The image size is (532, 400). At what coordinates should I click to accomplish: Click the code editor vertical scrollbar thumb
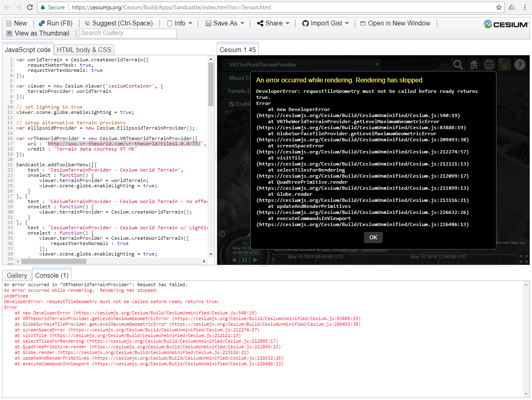click(x=211, y=84)
